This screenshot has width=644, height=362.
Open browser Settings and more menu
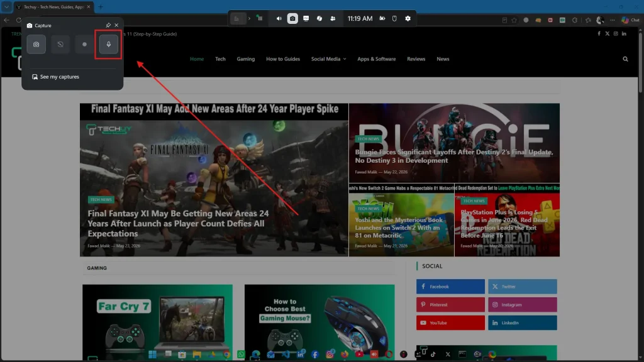pos(613,20)
